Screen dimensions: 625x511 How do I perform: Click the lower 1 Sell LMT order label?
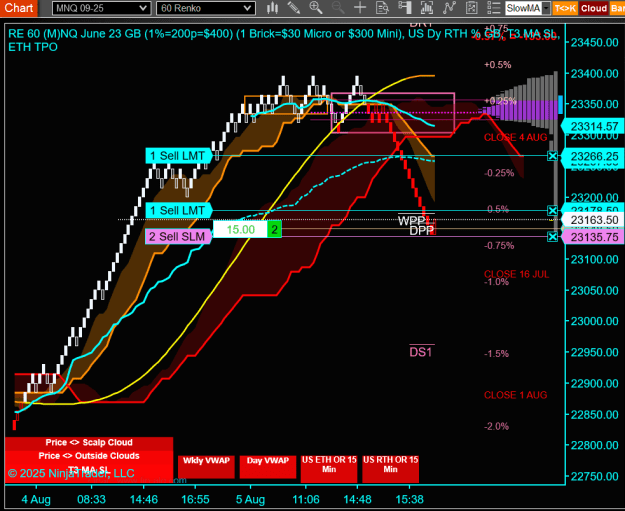point(179,210)
